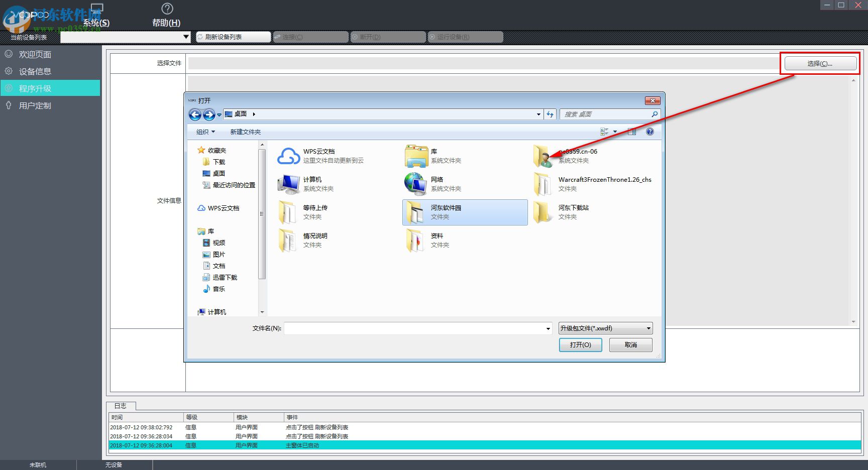Select the Warcraft3FrozenThrone1.26_chs folder icon
Viewport: 868px width, 470px height.
pyautogui.click(x=543, y=184)
